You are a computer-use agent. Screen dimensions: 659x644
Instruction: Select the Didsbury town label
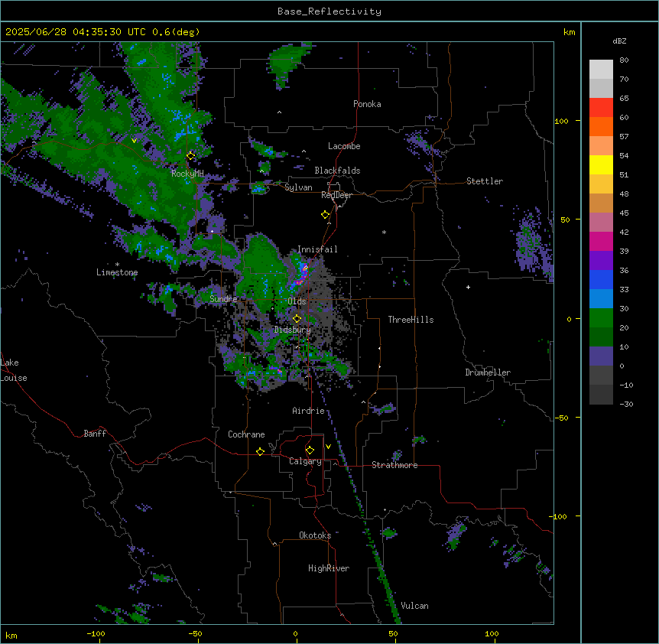(293, 330)
